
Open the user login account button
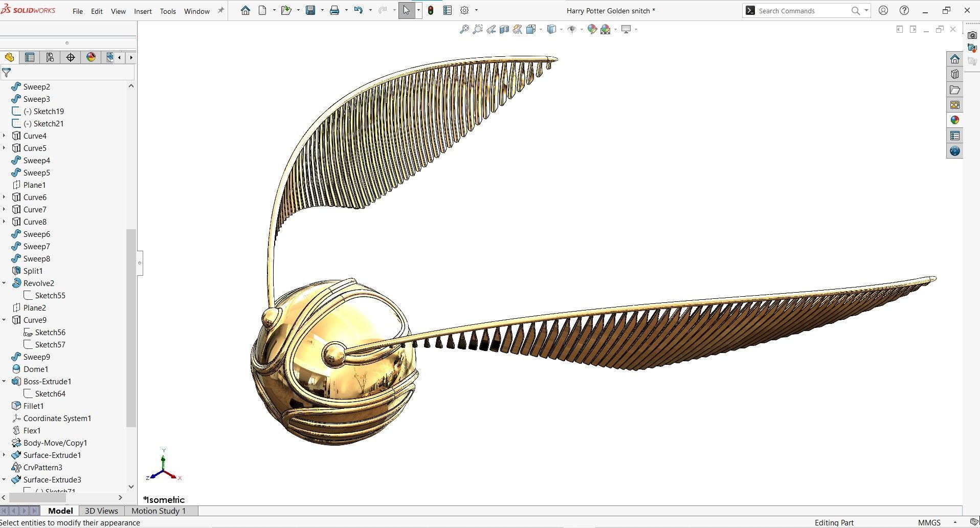click(x=883, y=10)
